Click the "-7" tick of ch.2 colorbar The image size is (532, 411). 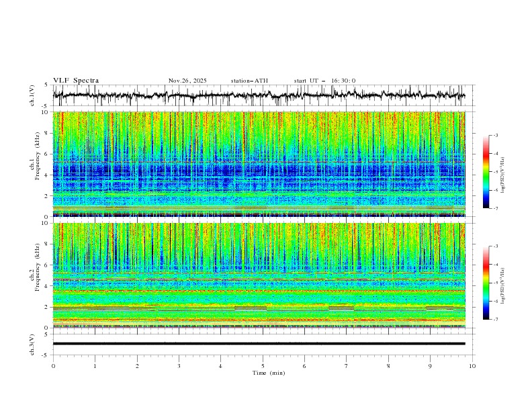click(x=496, y=320)
